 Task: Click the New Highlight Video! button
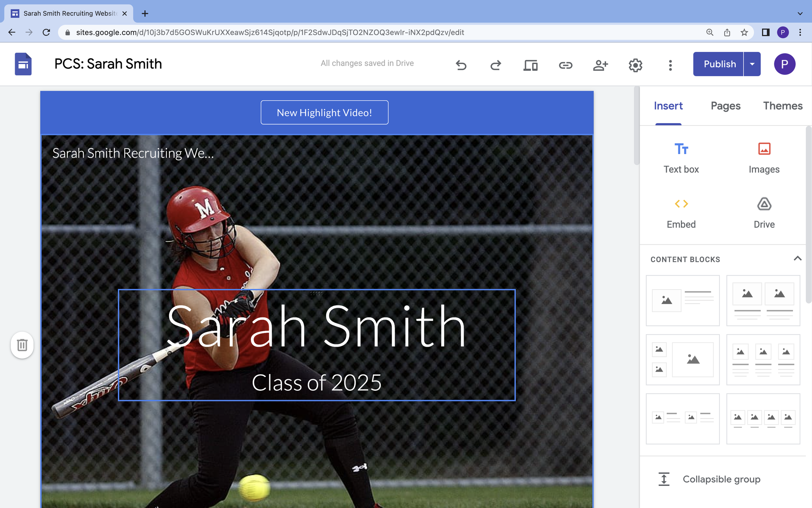click(324, 112)
